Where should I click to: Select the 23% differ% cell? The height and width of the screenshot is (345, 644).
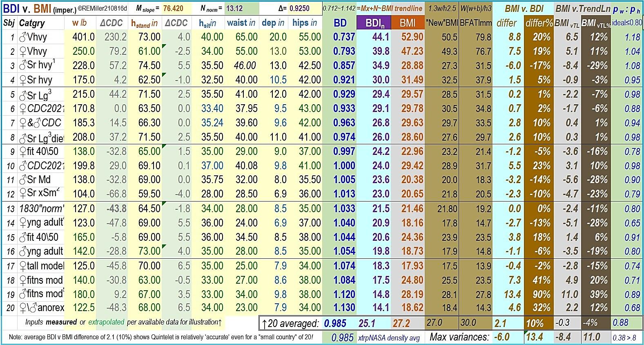click(541, 166)
